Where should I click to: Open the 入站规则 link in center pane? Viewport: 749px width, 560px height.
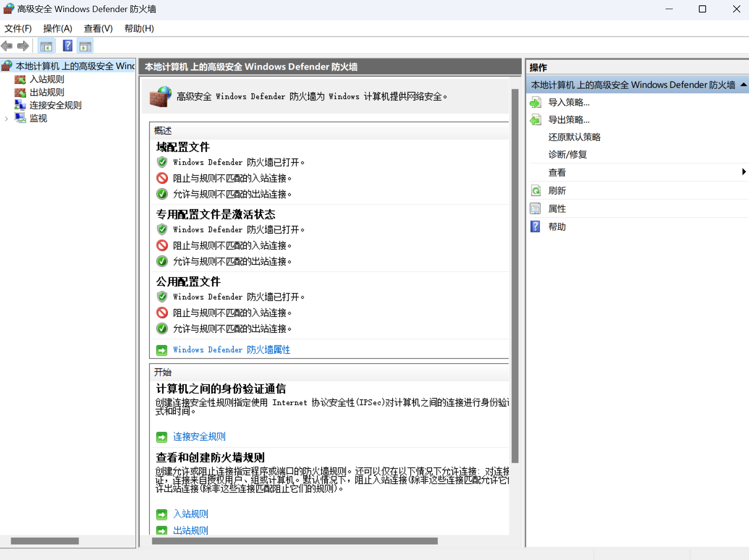(191, 514)
